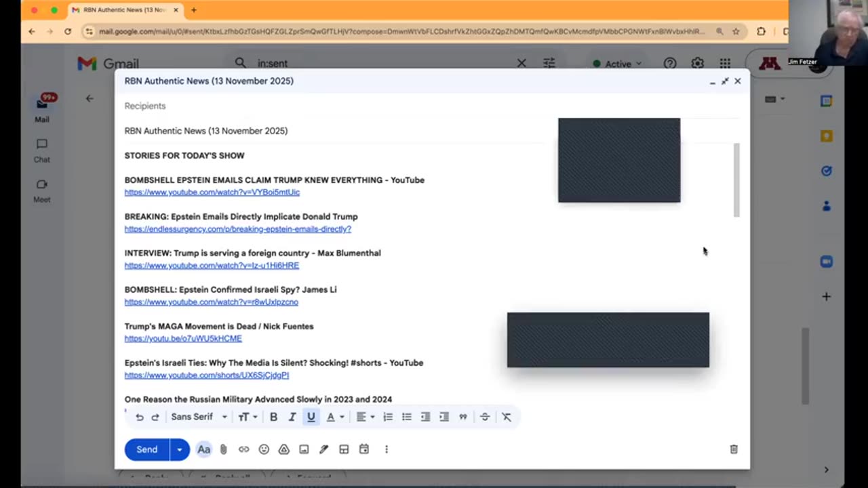Open a new browser tab
The height and width of the screenshot is (488, 868).
194,10
